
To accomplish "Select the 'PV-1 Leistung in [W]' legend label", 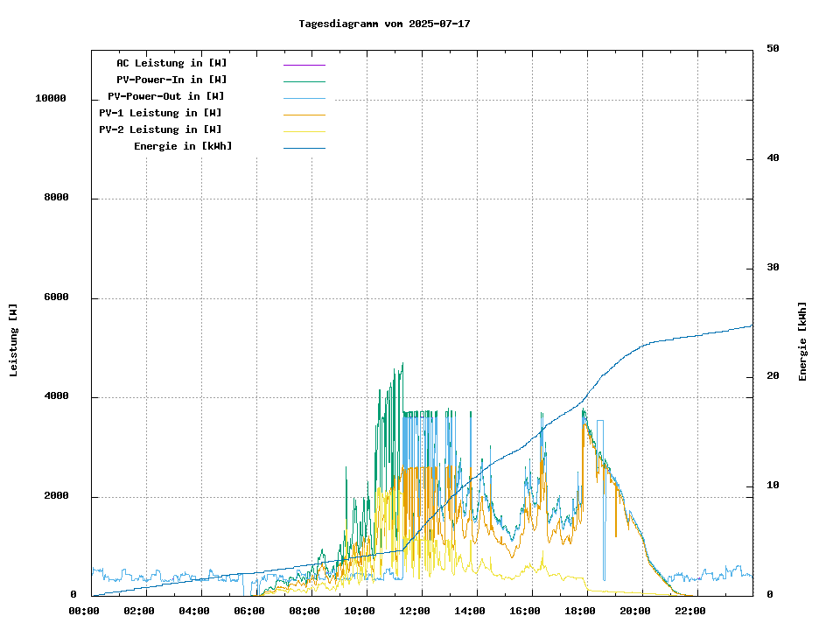I will pyautogui.click(x=160, y=113).
